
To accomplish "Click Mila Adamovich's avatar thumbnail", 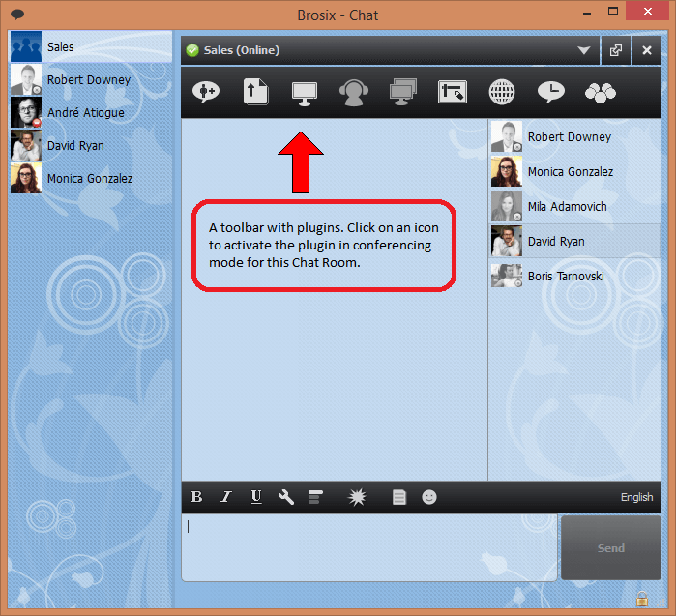I will [x=507, y=207].
